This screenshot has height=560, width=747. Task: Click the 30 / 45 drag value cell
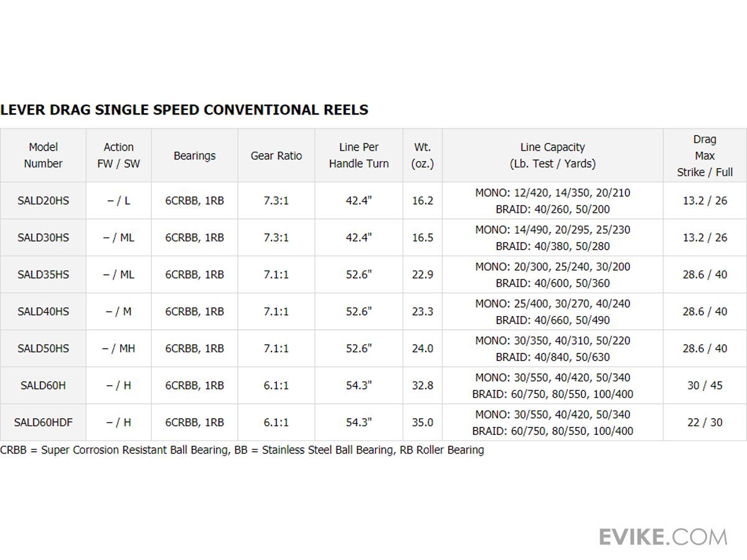tap(705, 385)
